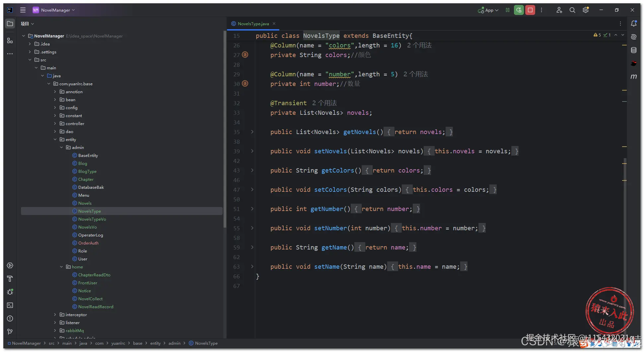Open more run actions menu
The width and height of the screenshot is (644, 352).
coord(541,10)
